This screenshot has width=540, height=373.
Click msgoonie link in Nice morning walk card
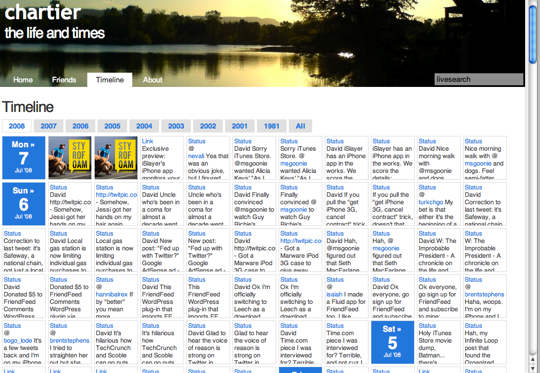coord(478,164)
